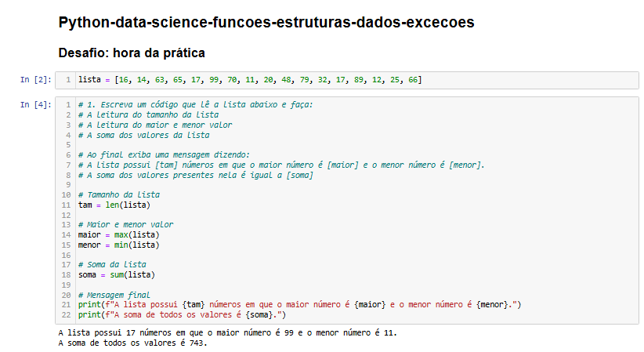Viewport: 644px width, 352px height.
Task: Place cursor on "soma = sum(lista)" line
Action: coord(116,275)
